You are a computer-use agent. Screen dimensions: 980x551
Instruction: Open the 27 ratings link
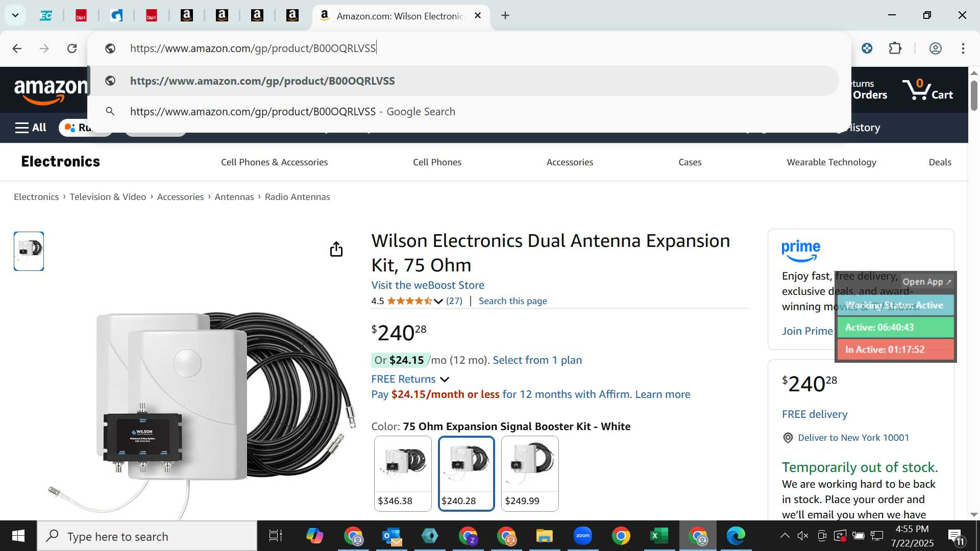(454, 301)
